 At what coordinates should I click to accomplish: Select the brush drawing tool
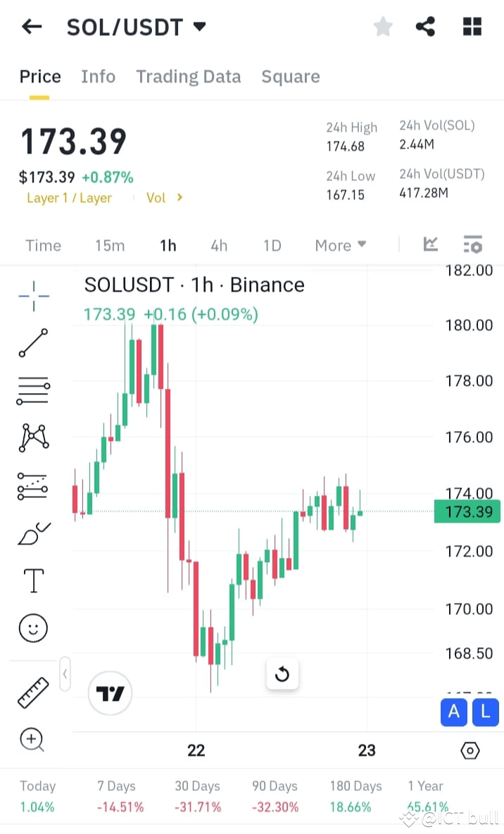coord(33,532)
